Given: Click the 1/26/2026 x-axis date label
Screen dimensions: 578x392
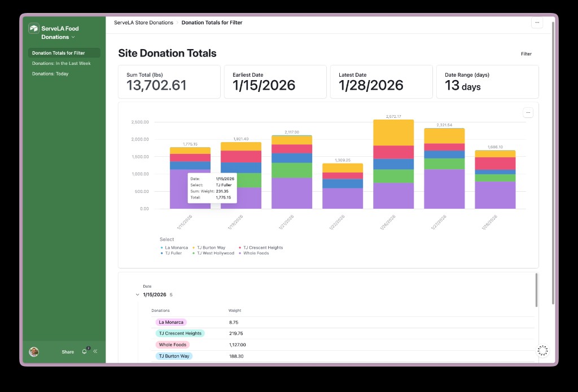Looking at the screenshot, I should tap(388, 222).
